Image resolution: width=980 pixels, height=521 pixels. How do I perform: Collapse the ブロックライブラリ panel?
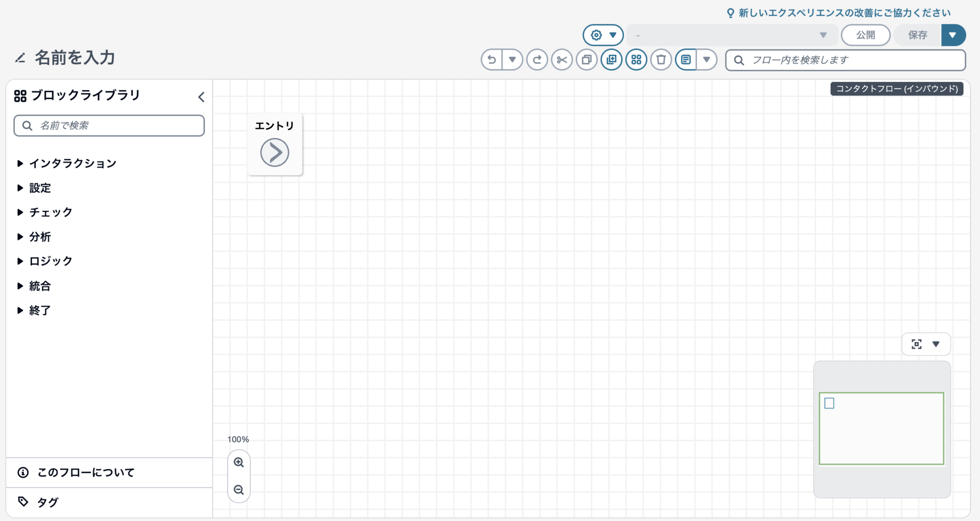pyautogui.click(x=201, y=97)
